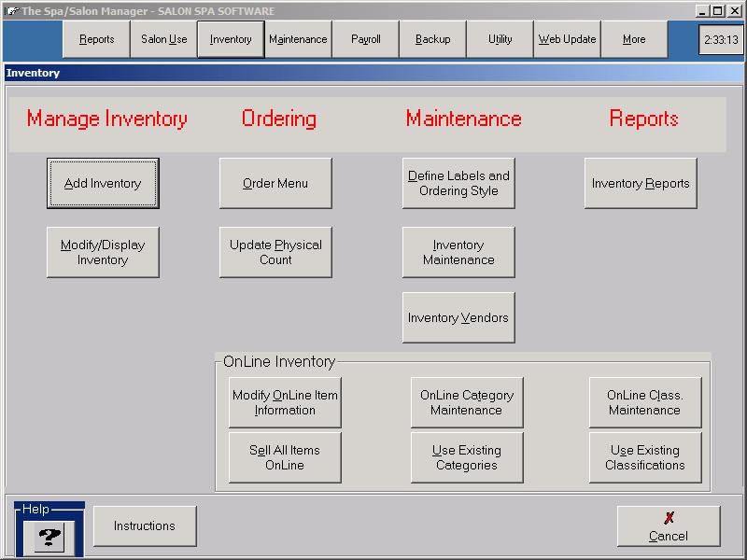Launch Inventory Reports
This screenshot has width=747, height=560.
click(x=641, y=183)
